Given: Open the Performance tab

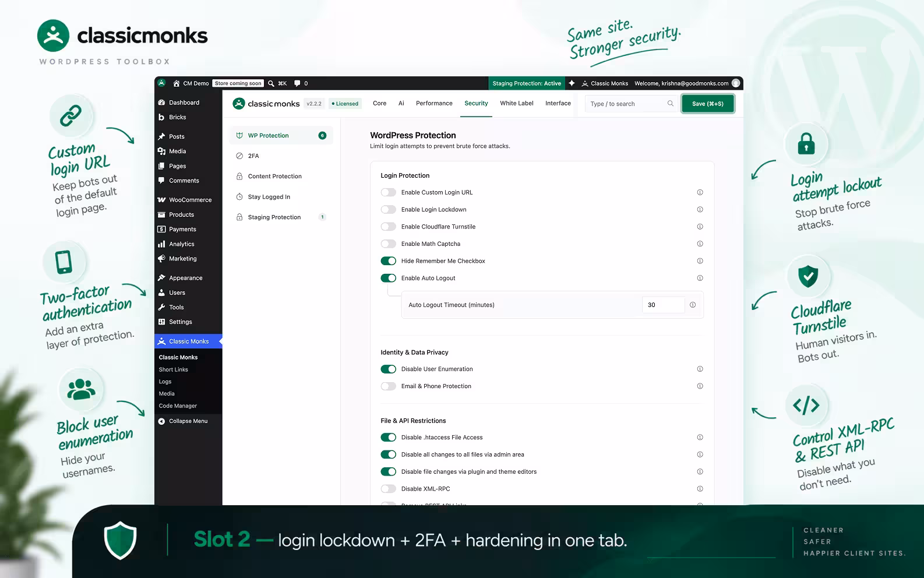Looking at the screenshot, I should 434,103.
